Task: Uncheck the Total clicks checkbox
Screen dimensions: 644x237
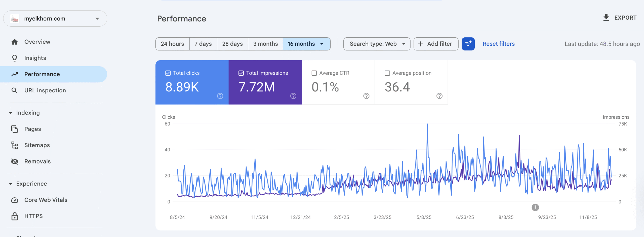Action: click(168, 73)
